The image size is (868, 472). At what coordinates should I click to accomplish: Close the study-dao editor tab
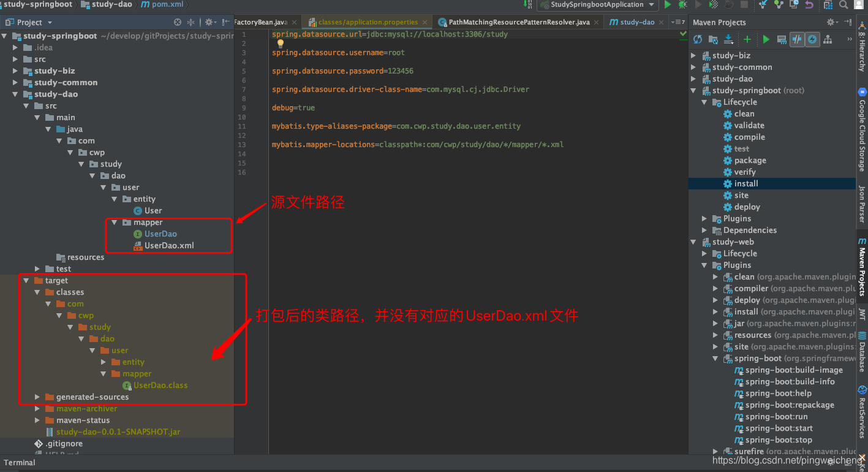[662, 22]
